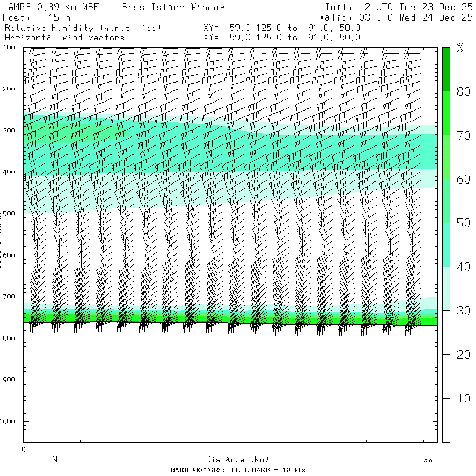Click the SW endpoint label on the x-axis

427,460
